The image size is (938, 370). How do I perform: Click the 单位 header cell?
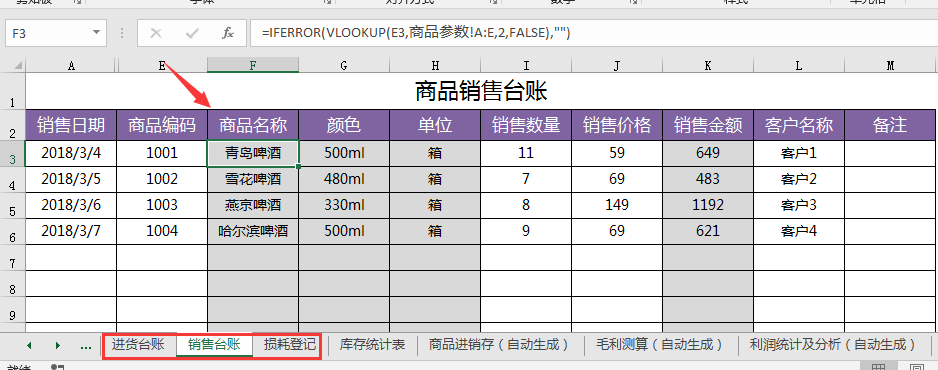pyautogui.click(x=435, y=125)
